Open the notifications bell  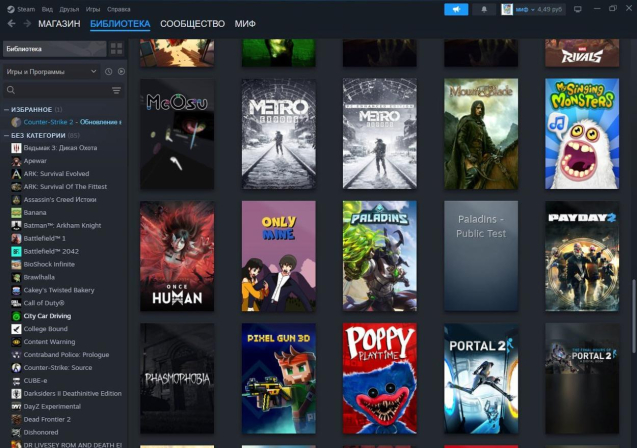point(484,9)
